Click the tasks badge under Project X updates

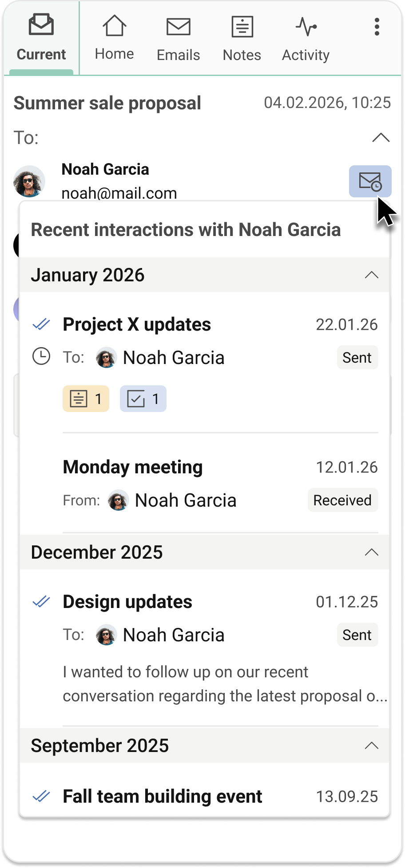(x=143, y=399)
